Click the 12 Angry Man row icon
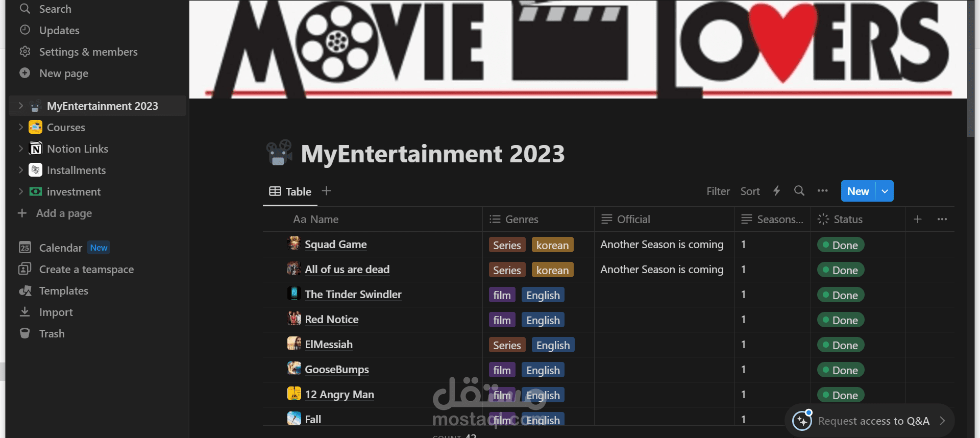Image resolution: width=980 pixels, height=438 pixels. [x=294, y=394]
